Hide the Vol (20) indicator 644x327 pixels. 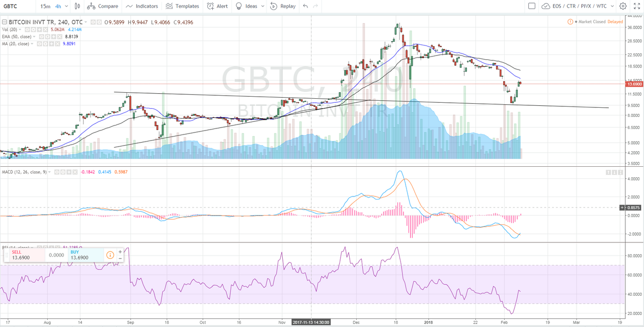pos(27,29)
